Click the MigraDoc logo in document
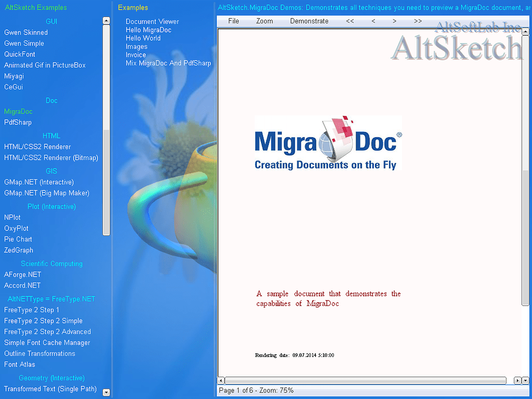 (328, 143)
